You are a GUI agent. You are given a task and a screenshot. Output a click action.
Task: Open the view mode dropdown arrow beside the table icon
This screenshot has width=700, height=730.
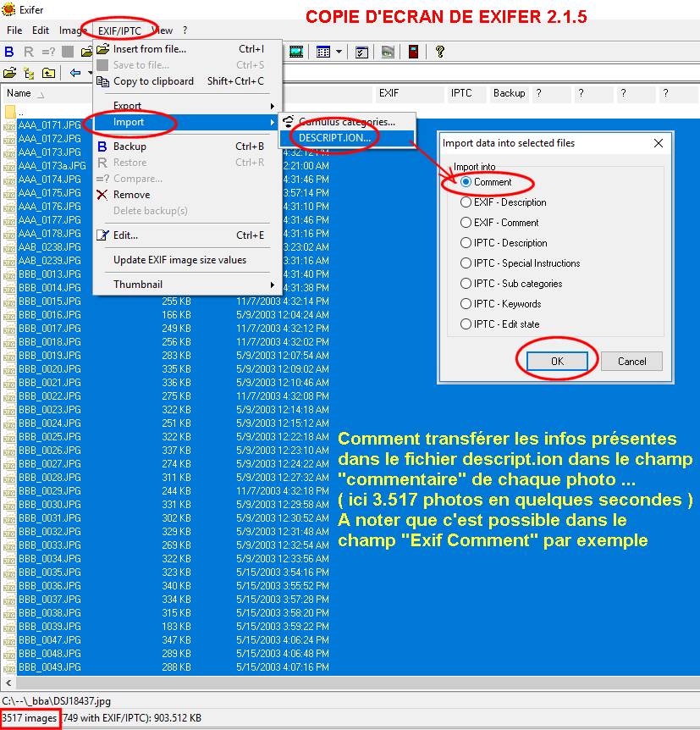point(339,52)
